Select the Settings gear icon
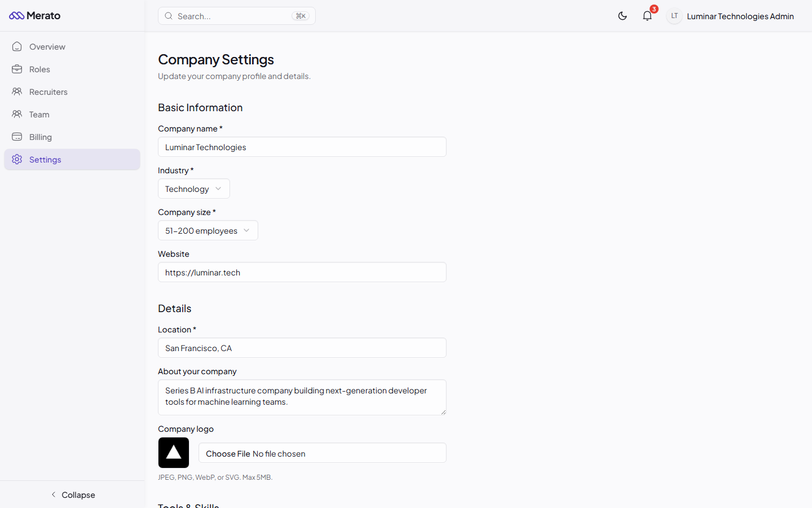Screen dimensions: 812x508 pos(17,159)
